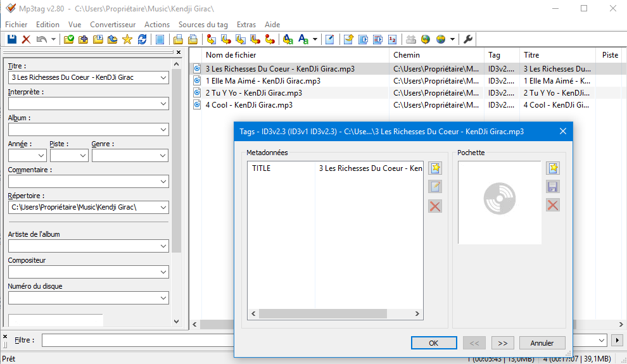Add a metadata field in the Tags dialog
627x364 pixels.
pyautogui.click(x=435, y=168)
